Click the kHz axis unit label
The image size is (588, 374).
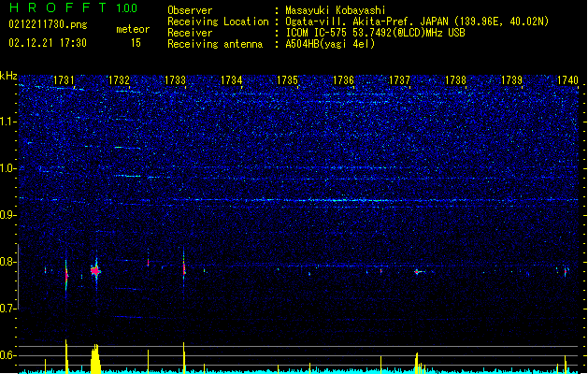pos(8,76)
